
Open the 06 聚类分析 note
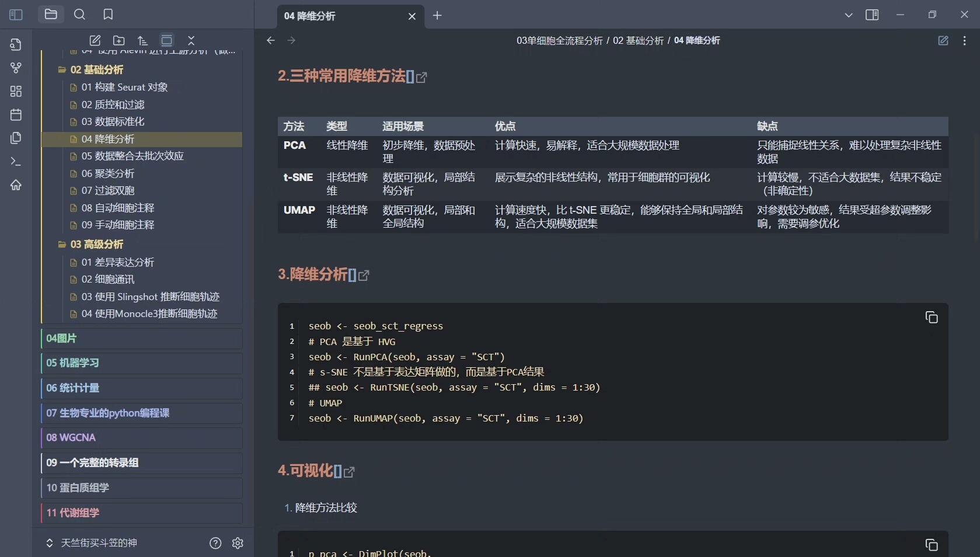(108, 173)
